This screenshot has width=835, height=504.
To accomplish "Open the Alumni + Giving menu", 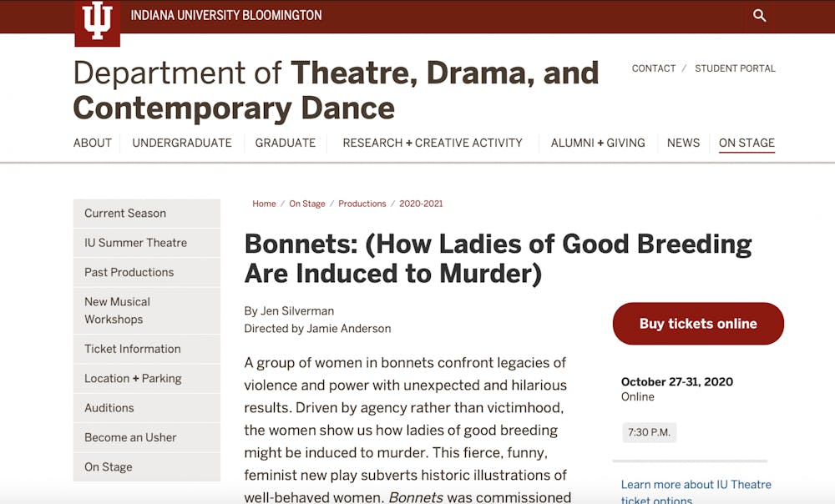I will [598, 143].
